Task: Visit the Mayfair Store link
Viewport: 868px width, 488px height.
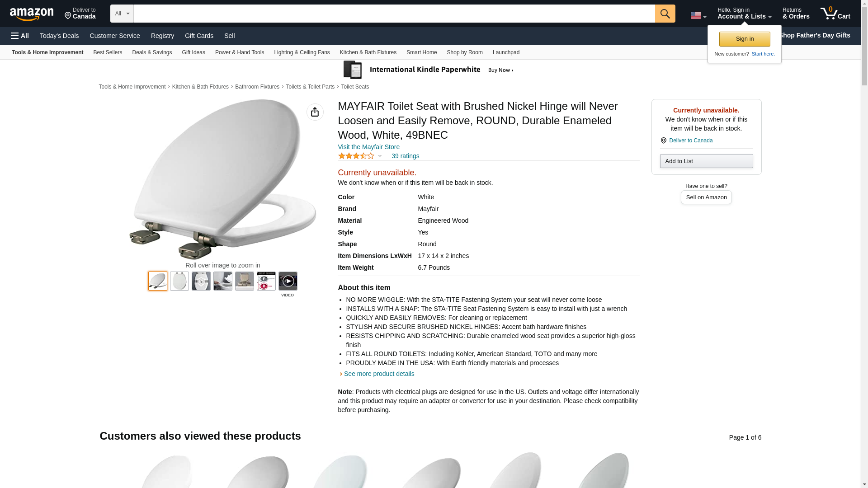Action: click(368, 147)
